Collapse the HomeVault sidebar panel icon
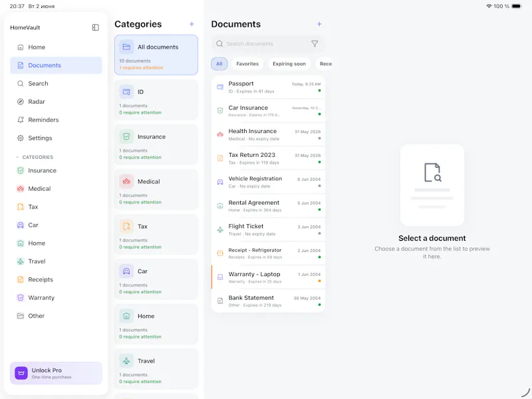The height and width of the screenshot is (399, 532). pyautogui.click(x=95, y=27)
